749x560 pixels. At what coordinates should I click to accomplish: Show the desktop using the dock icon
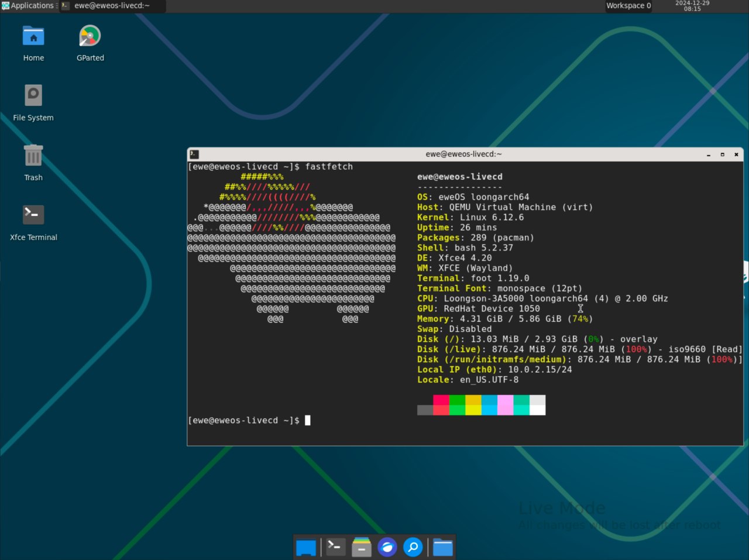305,547
